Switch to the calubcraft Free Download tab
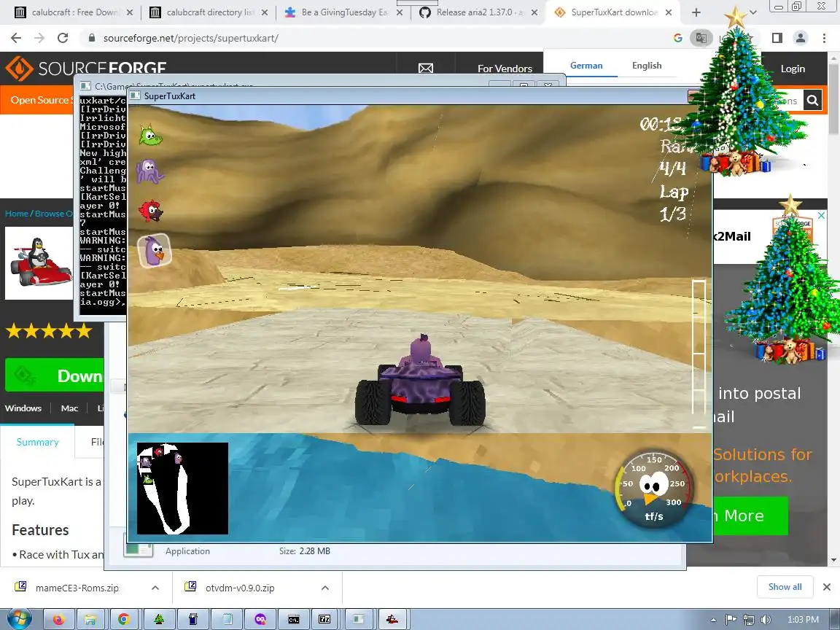The height and width of the screenshot is (630, 840). [74, 12]
